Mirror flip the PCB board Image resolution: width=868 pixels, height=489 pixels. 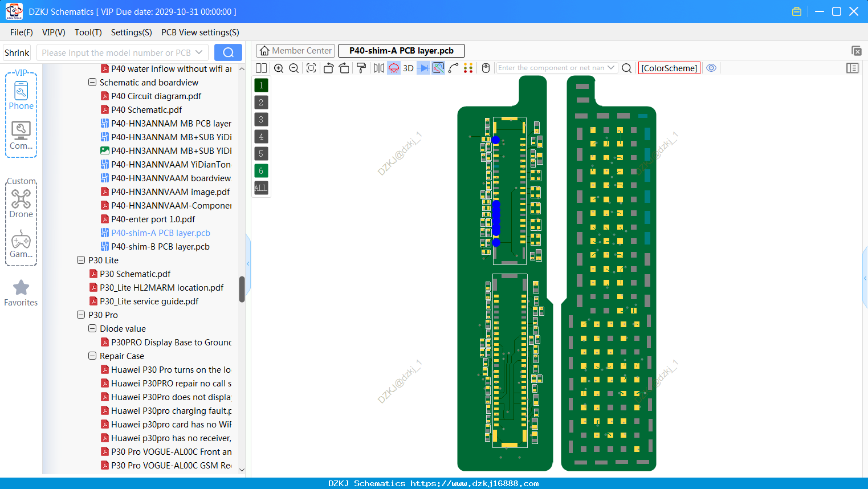click(x=379, y=68)
